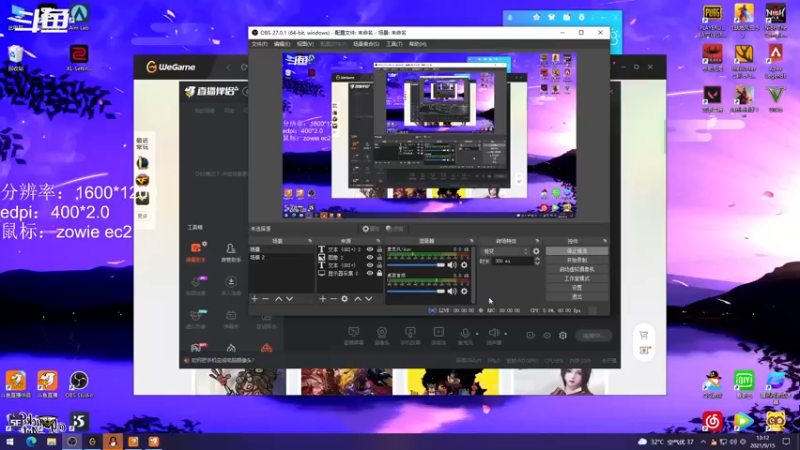Pop out the 场景 dock panel

310,241
